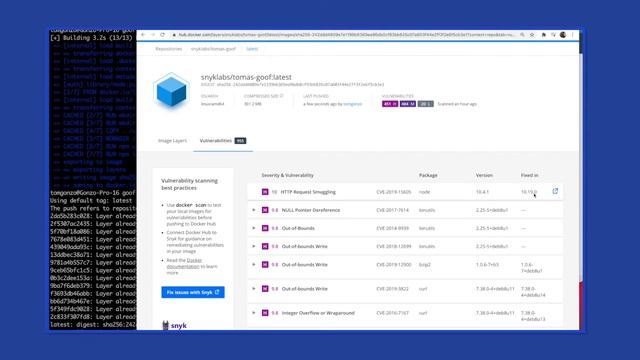Click the Version column header
Viewport: 640px width, 360px height.
[484, 175]
